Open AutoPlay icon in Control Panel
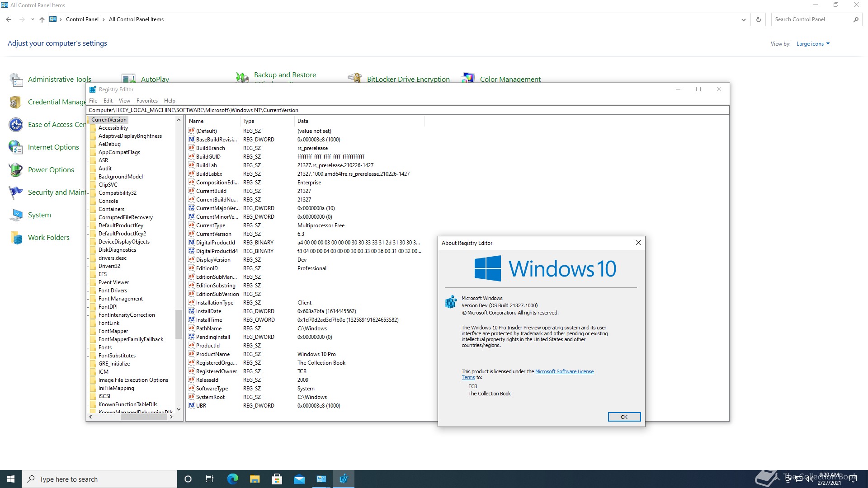 [x=129, y=78]
